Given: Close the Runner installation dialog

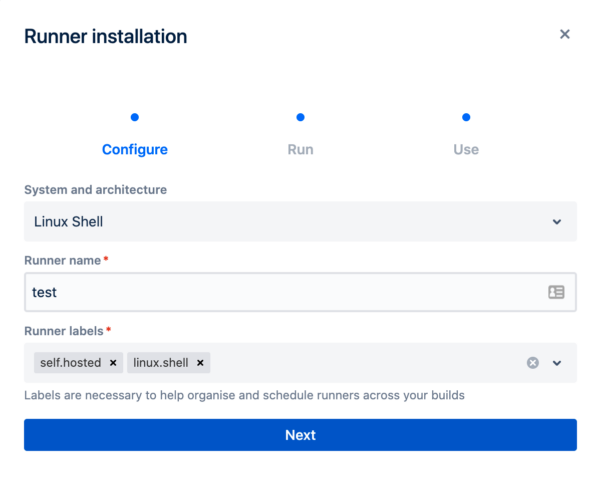Looking at the screenshot, I should click(x=564, y=34).
